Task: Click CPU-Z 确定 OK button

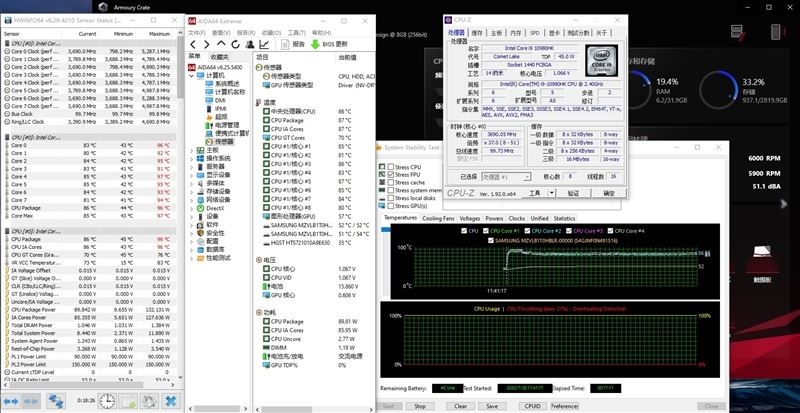Action: tap(609, 193)
